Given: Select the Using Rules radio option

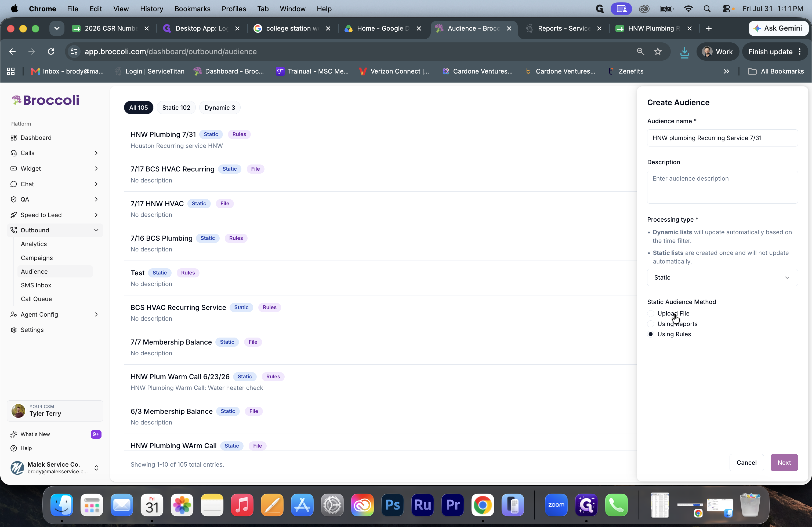Looking at the screenshot, I should 651,334.
